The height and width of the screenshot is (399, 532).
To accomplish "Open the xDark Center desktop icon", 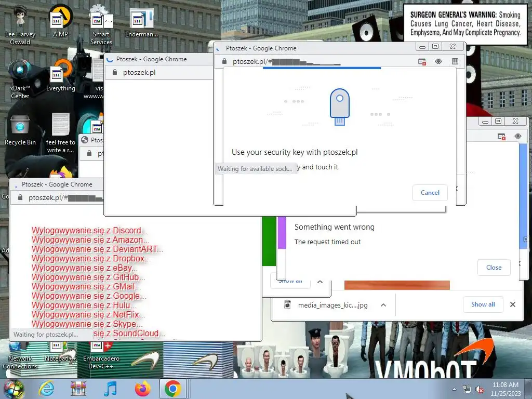I will coord(20,79).
